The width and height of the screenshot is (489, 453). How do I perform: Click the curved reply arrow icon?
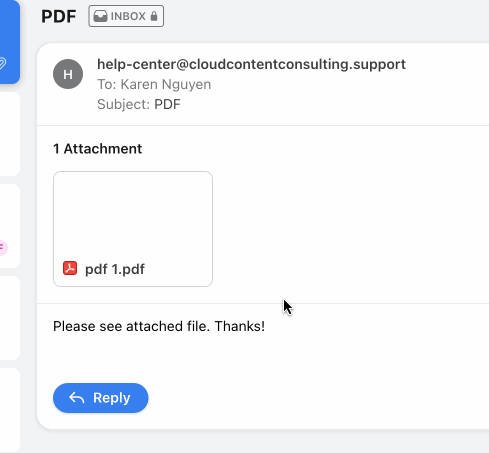(76, 398)
